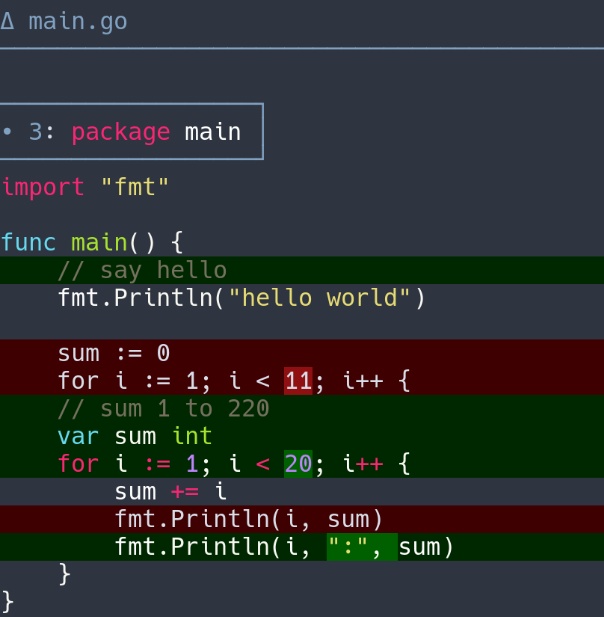Select the "fmt" string in the import line

[x=135, y=187]
